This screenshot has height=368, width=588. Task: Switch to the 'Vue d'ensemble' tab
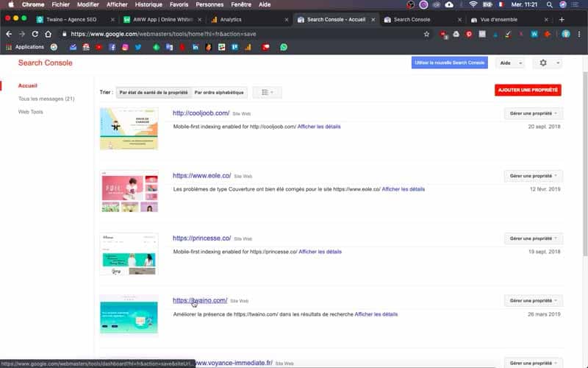click(499, 20)
